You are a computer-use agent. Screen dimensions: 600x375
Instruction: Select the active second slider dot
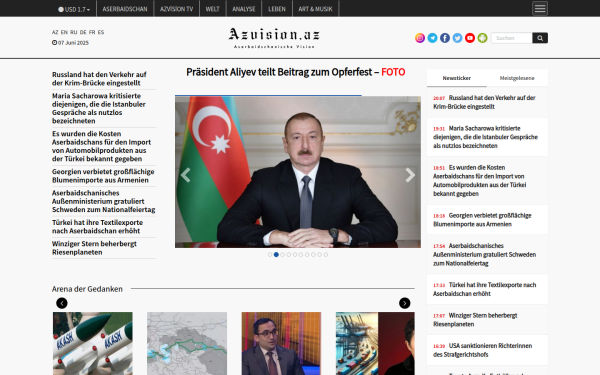pos(276,254)
